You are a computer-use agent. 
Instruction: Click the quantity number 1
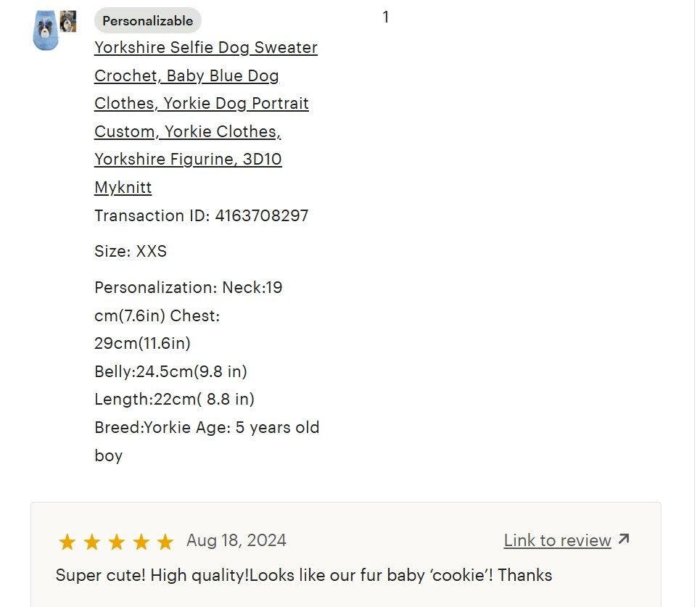(x=386, y=17)
